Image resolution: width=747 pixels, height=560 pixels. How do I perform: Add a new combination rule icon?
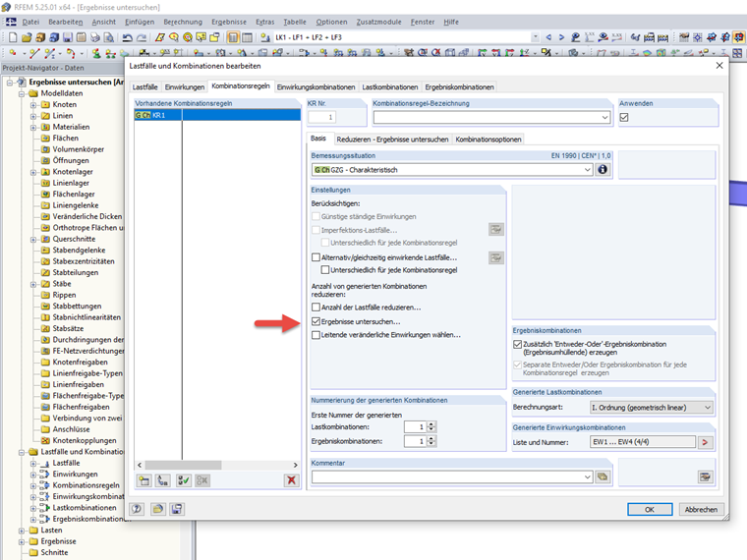[x=144, y=480]
